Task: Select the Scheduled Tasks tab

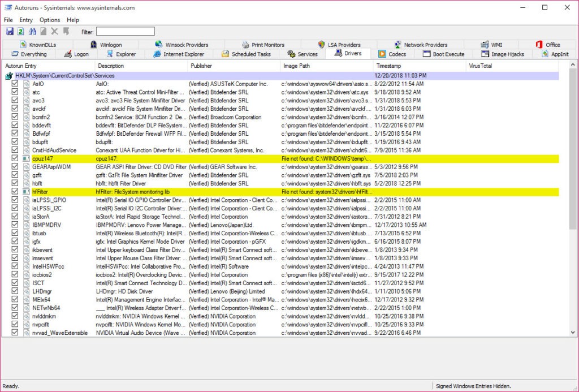Action: click(246, 54)
